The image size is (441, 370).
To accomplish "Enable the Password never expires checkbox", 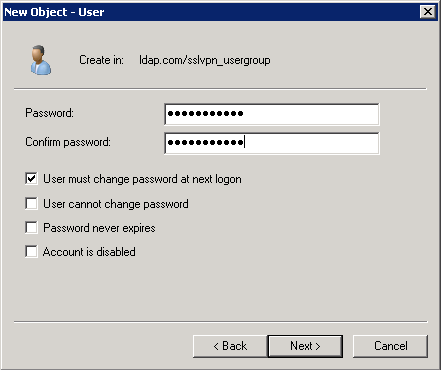I will point(31,228).
